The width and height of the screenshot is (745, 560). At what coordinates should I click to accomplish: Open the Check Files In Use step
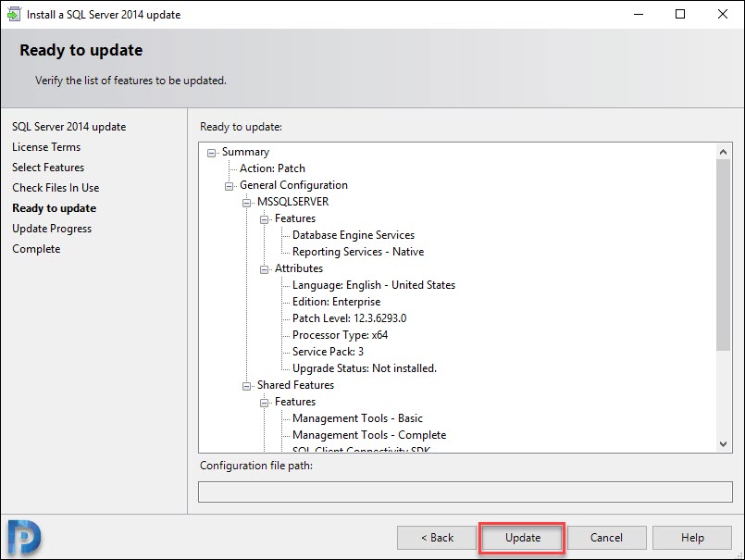pyautogui.click(x=56, y=188)
